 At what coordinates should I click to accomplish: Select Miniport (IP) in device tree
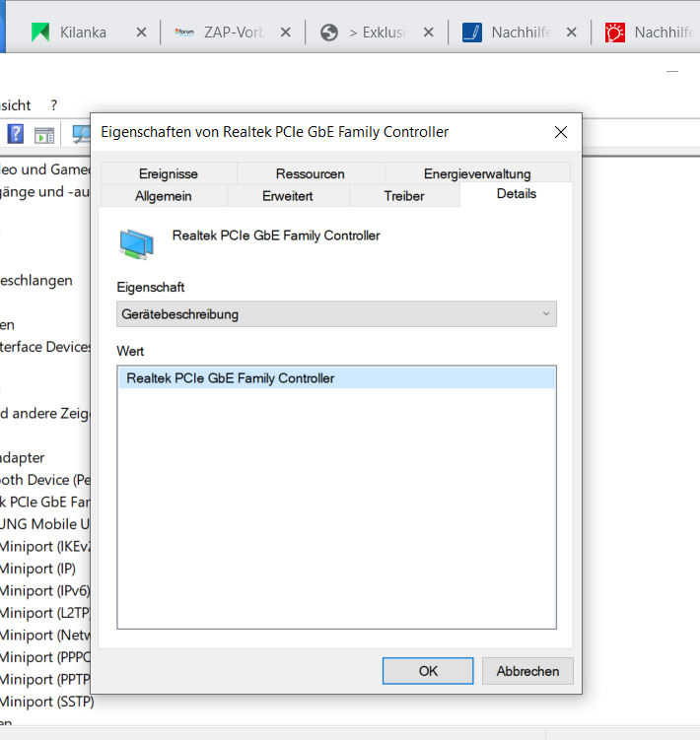coord(37,569)
